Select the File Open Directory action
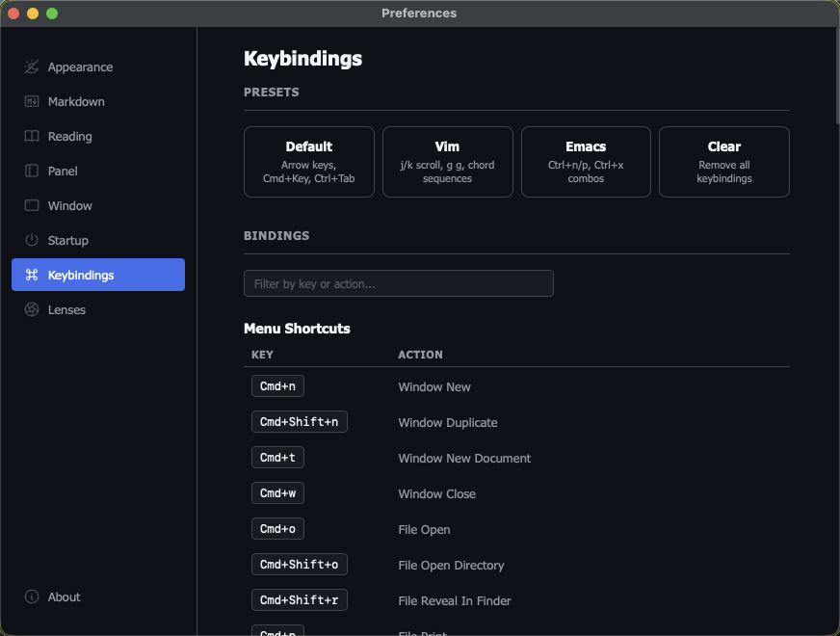 451,566
